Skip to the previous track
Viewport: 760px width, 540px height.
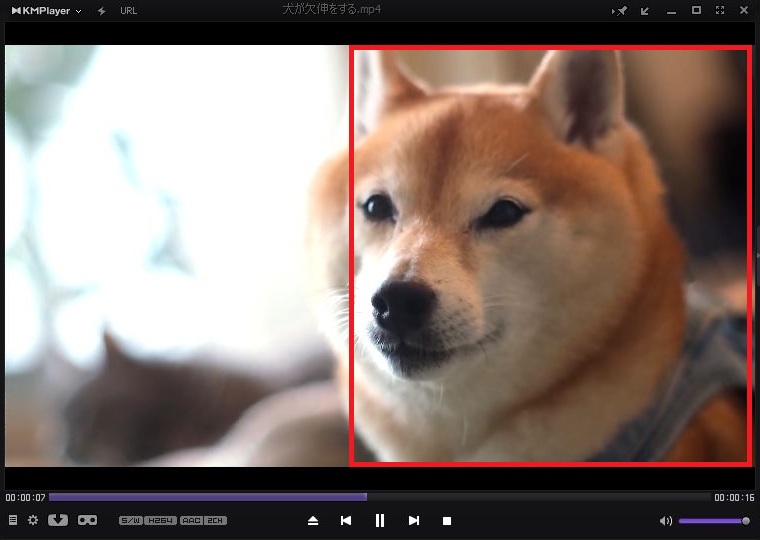pyautogui.click(x=346, y=521)
